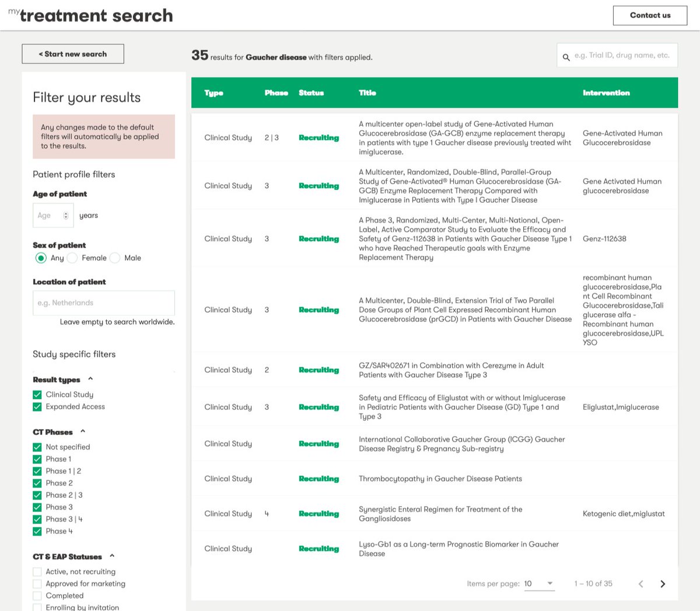Click the 'Gene-Activated Human Glucocerebrosidase' intervention cell

(622, 138)
